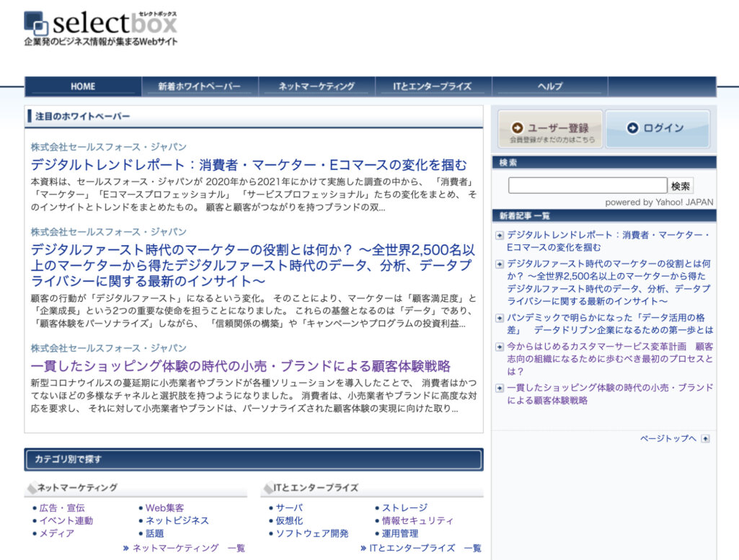
Task: Click the Web集客 category link
Action: 163,507
